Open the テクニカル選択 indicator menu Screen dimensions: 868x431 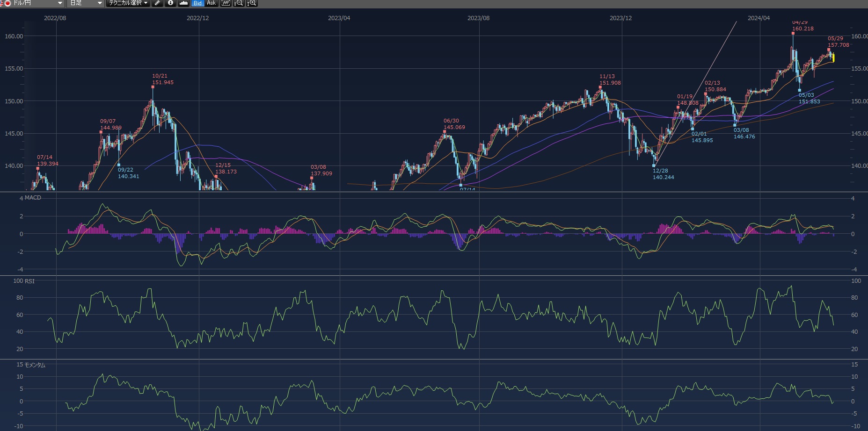(x=128, y=3)
